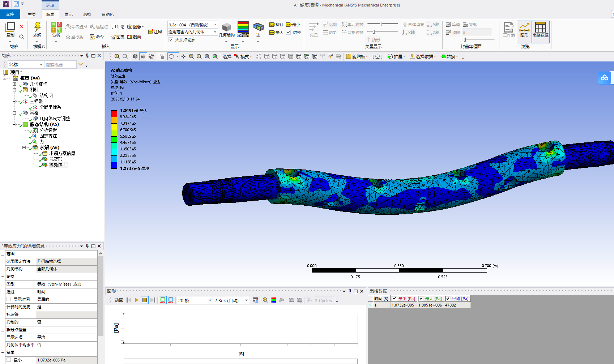Screen dimensions: 614x364
Task: Select the 固定支撑 tree item
Action: pos(48,136)
